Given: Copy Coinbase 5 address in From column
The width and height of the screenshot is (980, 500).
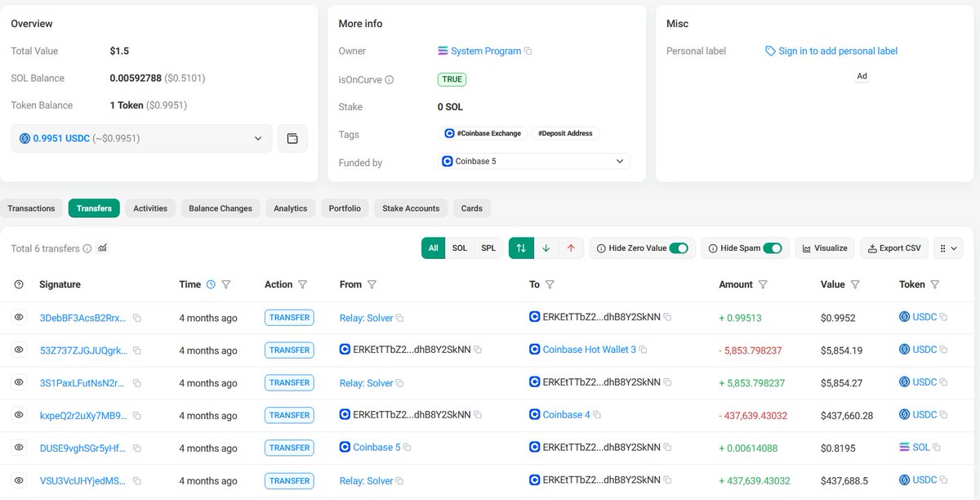Looking at the screenshot, I should pyautogui.click(x=408, y=448).
